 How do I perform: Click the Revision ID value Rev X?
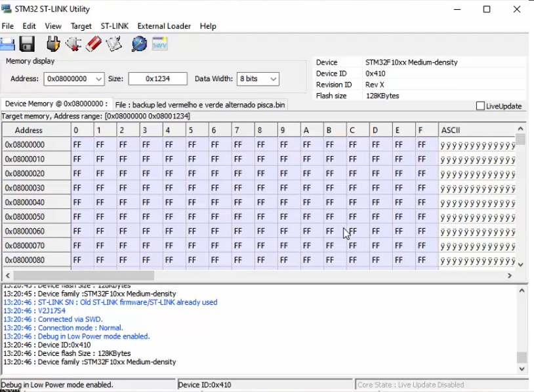375,85
